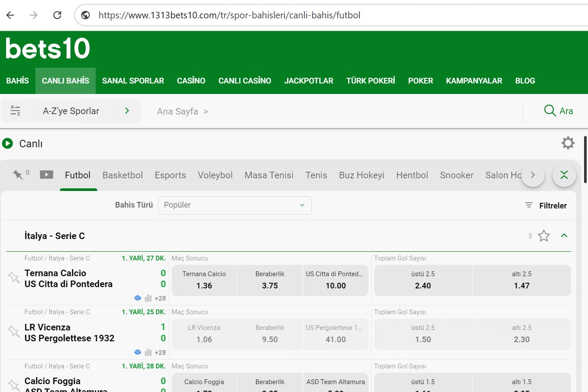Open the JACKPOTLAR section
Screen dimensions: 588x392
[x=309, y=81]
